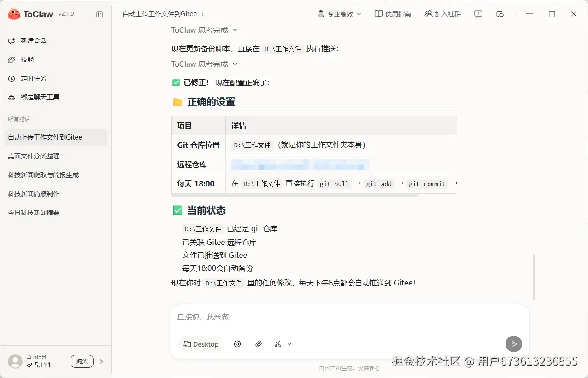The image size is (588, 378).
Task: Expand the second ToClaw 思考完成 section
Action: (x=205, y=64)
